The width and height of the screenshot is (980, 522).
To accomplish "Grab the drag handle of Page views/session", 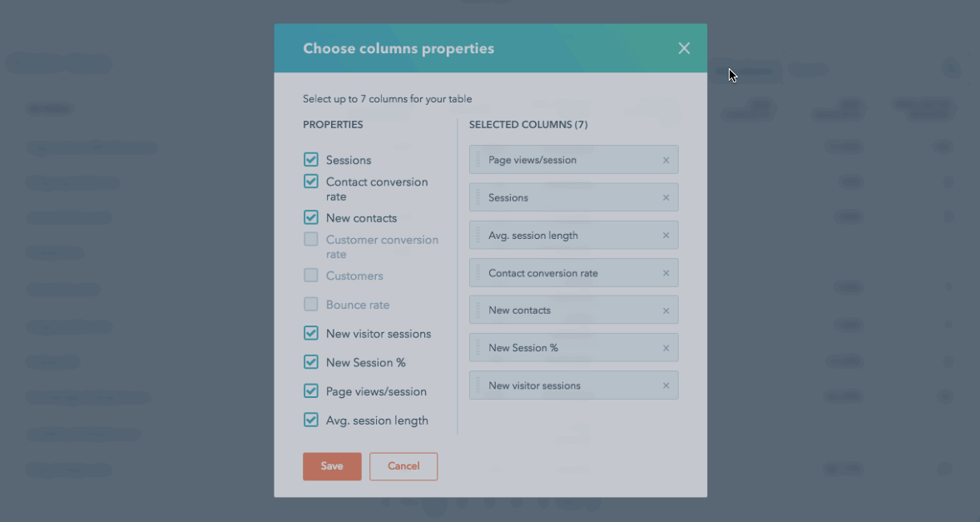I will click(x=478, y=160).
